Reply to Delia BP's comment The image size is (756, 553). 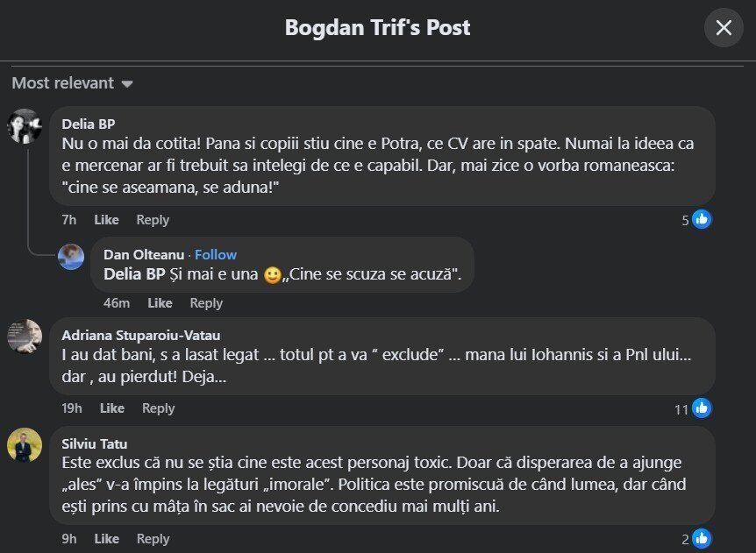[x=153, y=220]
